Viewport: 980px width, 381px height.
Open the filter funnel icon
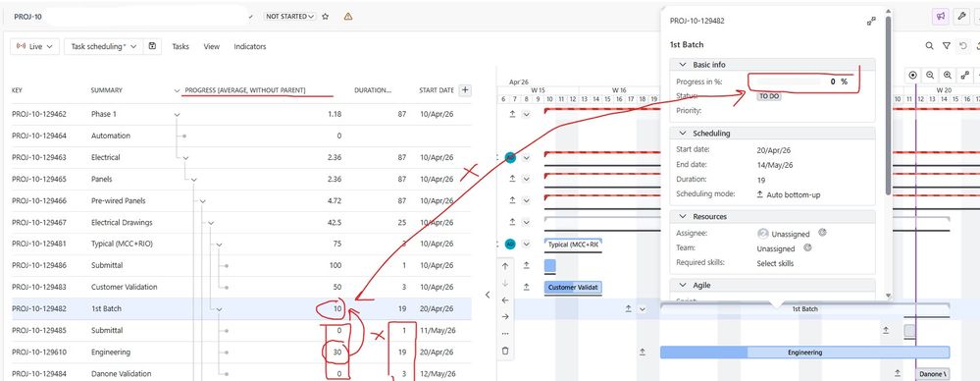pyautogui.click(x=947, y=46)
